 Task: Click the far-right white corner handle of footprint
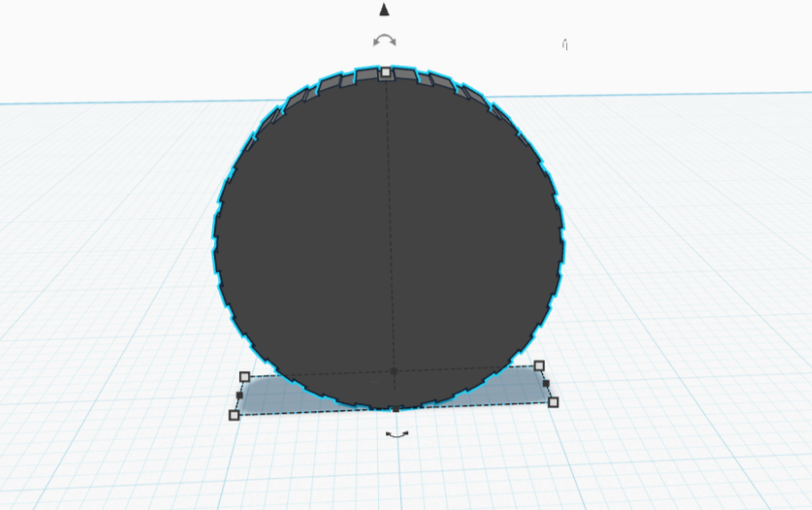[x=539, y=366]
